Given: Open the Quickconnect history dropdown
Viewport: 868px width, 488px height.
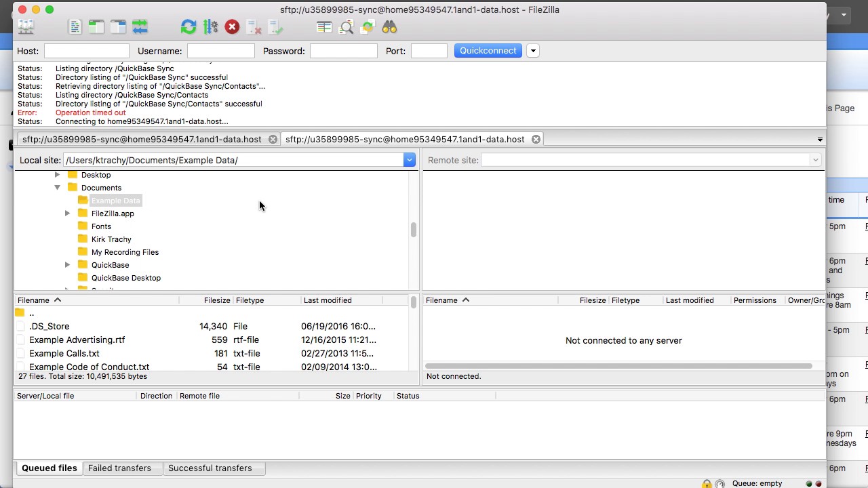Looking at the screenshot, I should coord(533,51).
